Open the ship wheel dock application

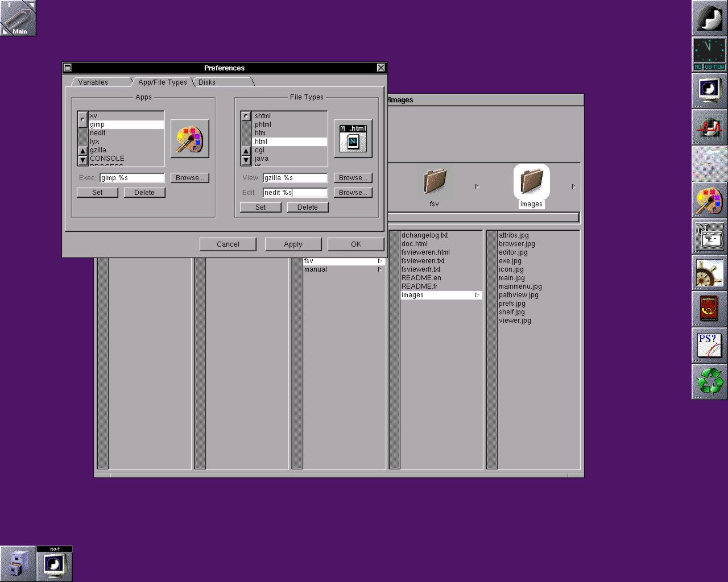pos(709,273)
